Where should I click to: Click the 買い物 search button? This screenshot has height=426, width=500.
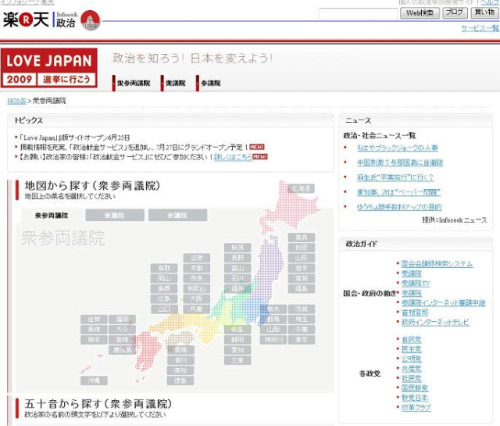485,13
